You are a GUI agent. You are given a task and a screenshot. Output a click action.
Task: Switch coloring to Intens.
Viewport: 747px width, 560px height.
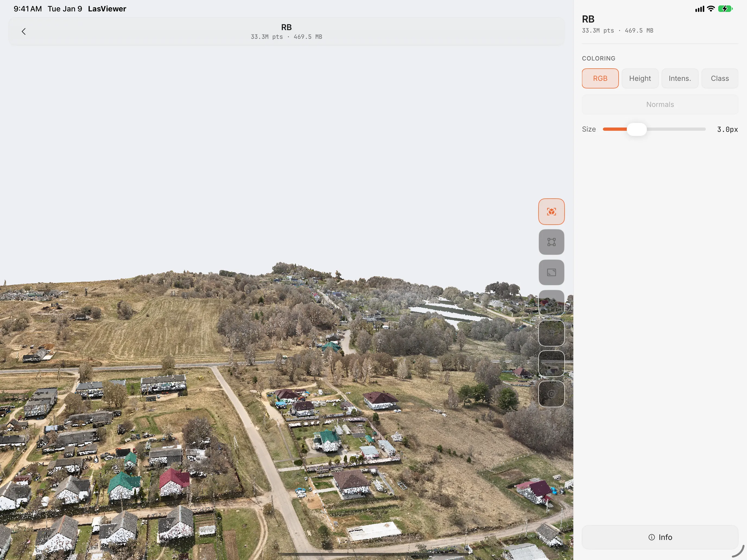tap(680, 78)
